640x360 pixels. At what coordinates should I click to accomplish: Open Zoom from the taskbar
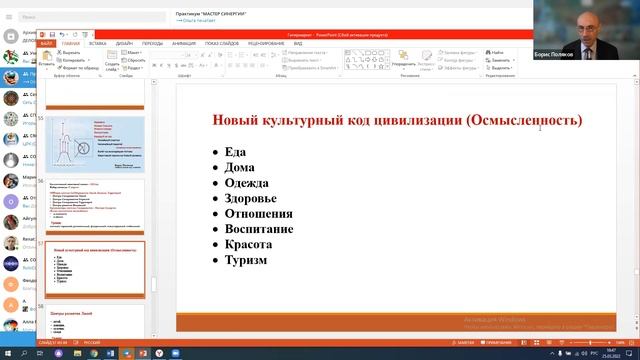(x=176, y=353)
